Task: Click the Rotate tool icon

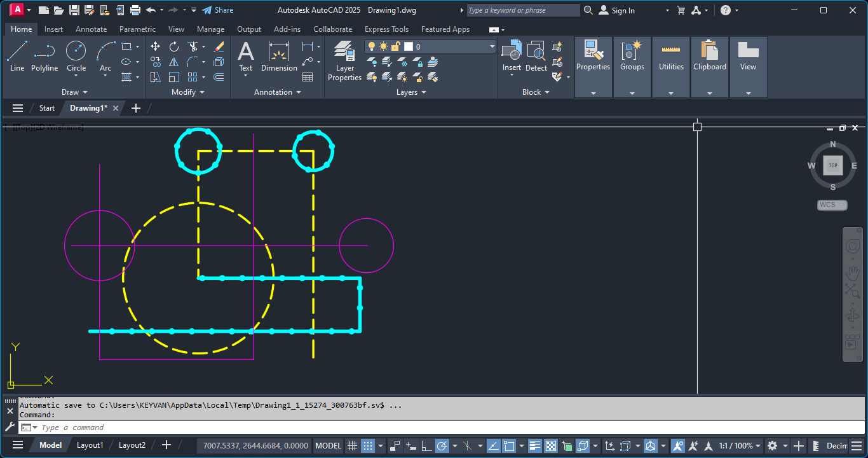Action: point(174,46)
